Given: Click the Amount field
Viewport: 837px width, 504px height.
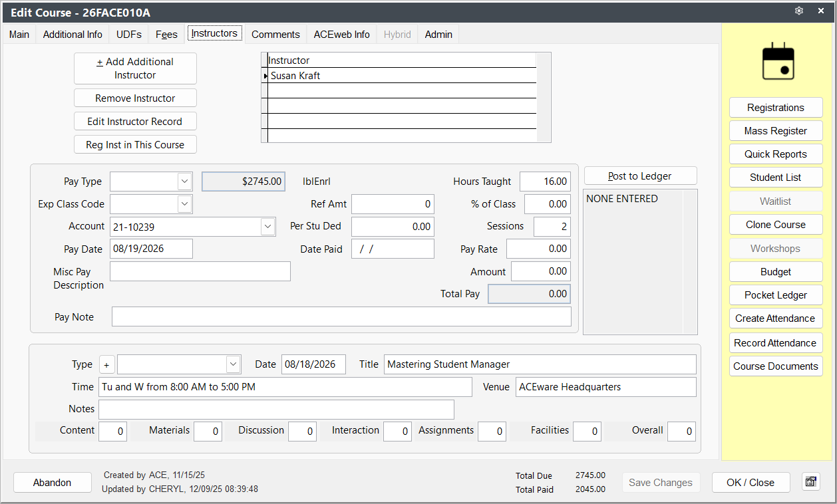Looking at the screenshot, I should coord(541,271).
